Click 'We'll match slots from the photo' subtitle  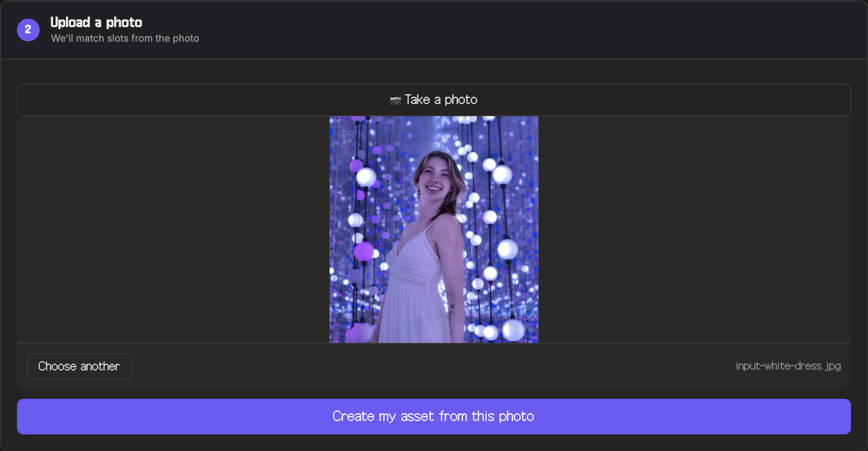125,38
